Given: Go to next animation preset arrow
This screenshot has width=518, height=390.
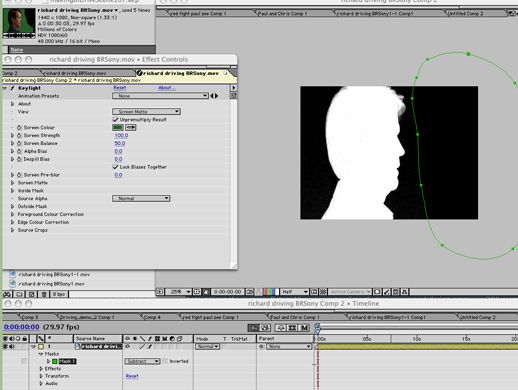Looking at the screenshot, I should click(217, 96).
